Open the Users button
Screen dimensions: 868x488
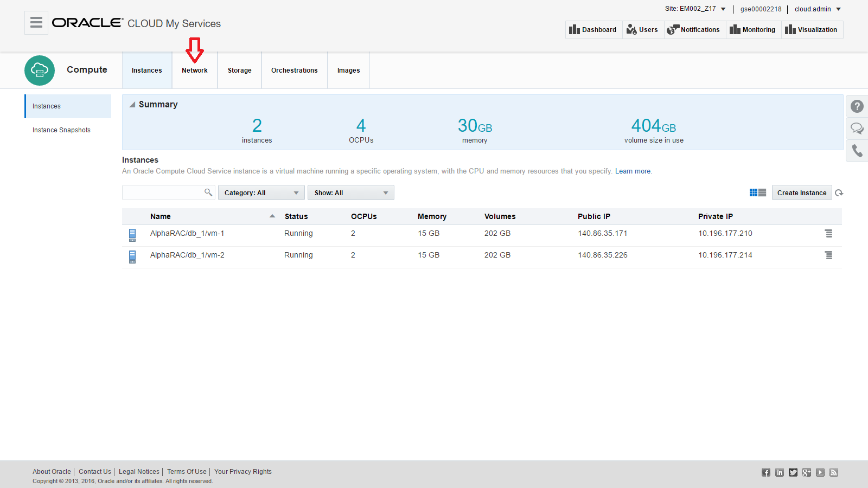642,30
